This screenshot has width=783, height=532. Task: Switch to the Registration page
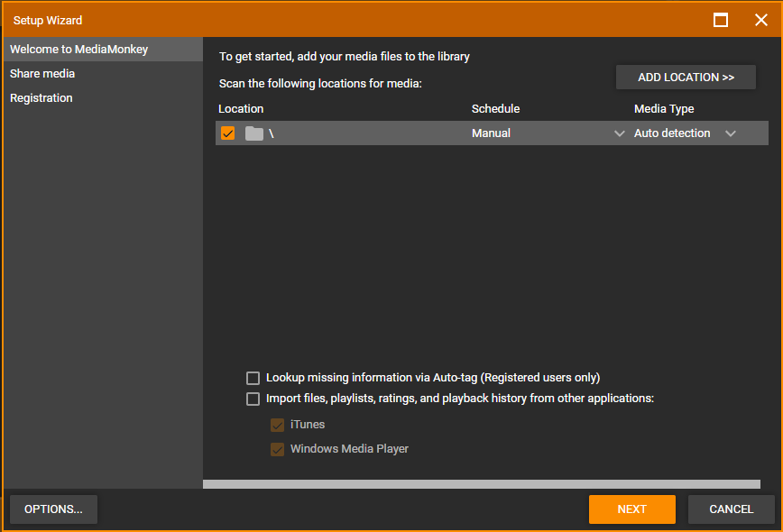click(x=41, y=98)
